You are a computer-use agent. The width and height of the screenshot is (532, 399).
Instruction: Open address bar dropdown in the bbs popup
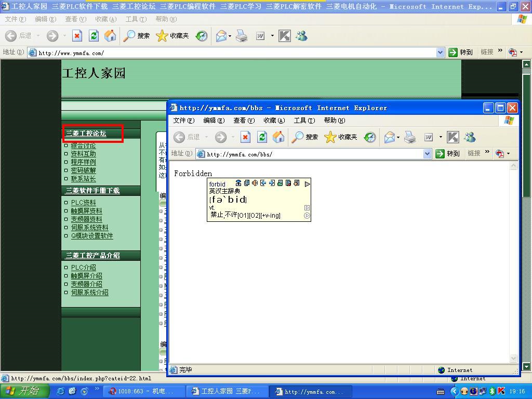(427, 154)
